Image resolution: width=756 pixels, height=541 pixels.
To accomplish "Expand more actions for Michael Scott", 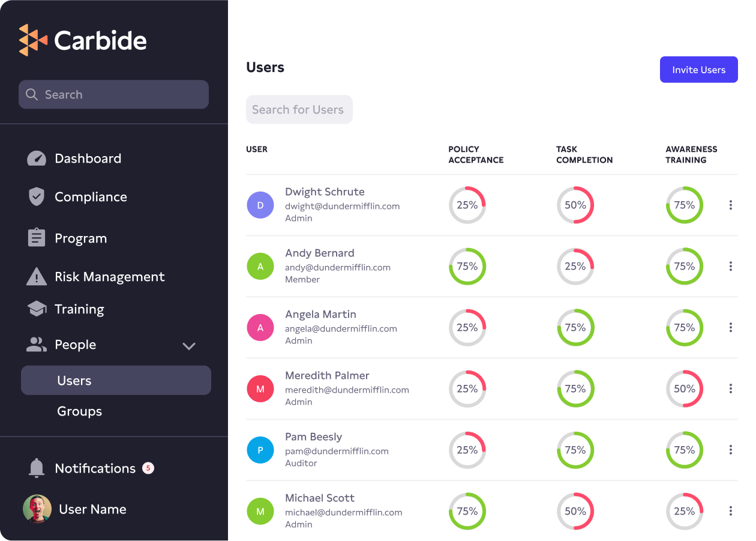I will tap(730, 512).
